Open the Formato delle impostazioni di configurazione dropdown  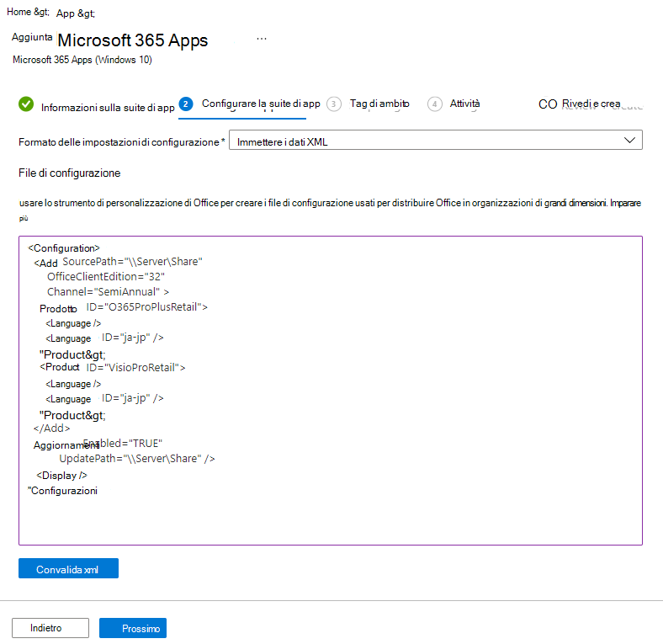click(436, 140)
